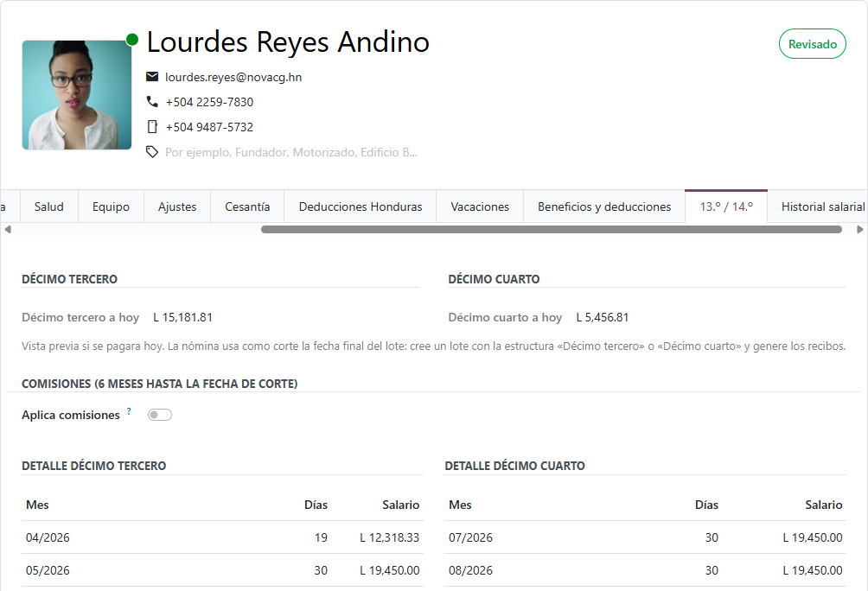Viewport: 868px width, 591px height.
Task: Click the employee name Lourdes Reyes Andino
Action: point(288,42)
